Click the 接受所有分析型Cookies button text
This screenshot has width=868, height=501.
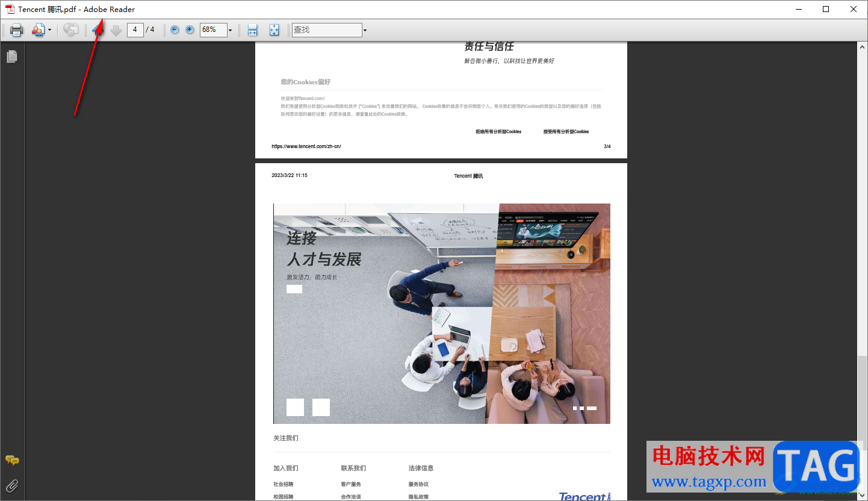(566, 131)
